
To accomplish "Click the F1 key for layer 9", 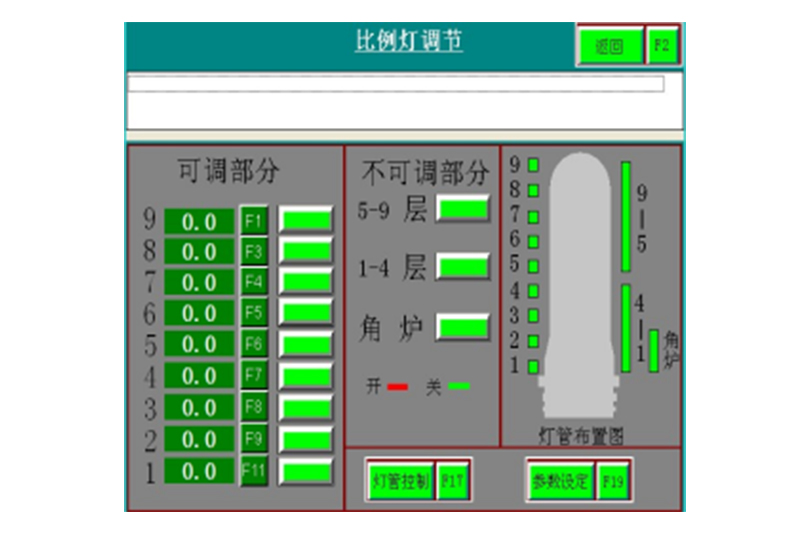I will (254, 221).
